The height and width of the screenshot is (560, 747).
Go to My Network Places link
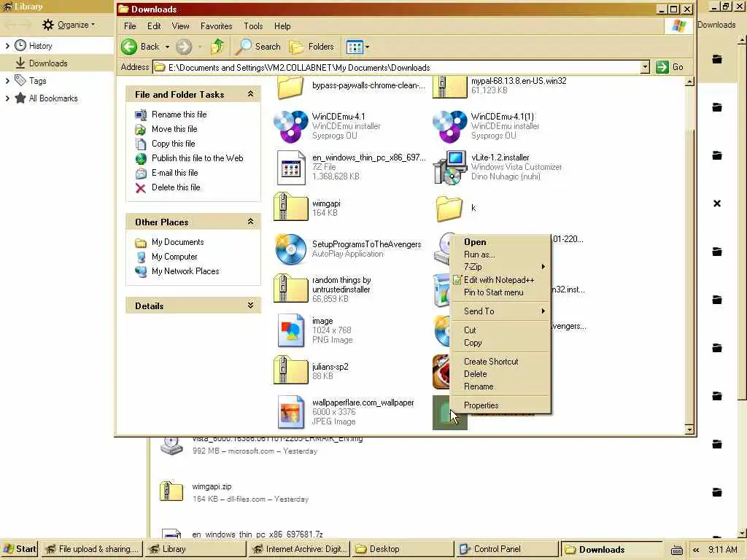(185, 271)
